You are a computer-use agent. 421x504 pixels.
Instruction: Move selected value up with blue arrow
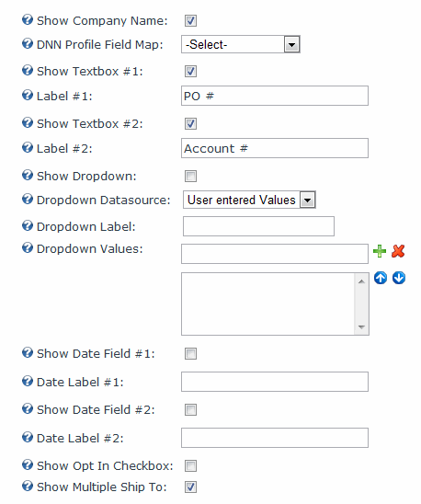(381, 278)
